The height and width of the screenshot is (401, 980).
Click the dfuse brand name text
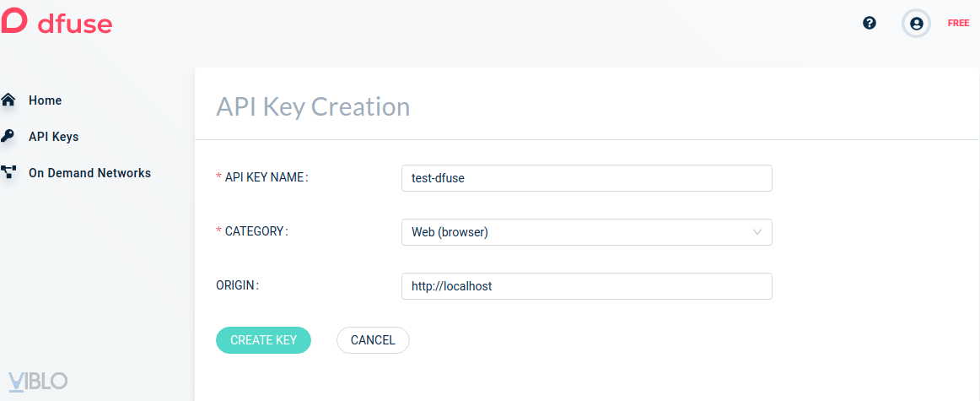tap(75, 24)
